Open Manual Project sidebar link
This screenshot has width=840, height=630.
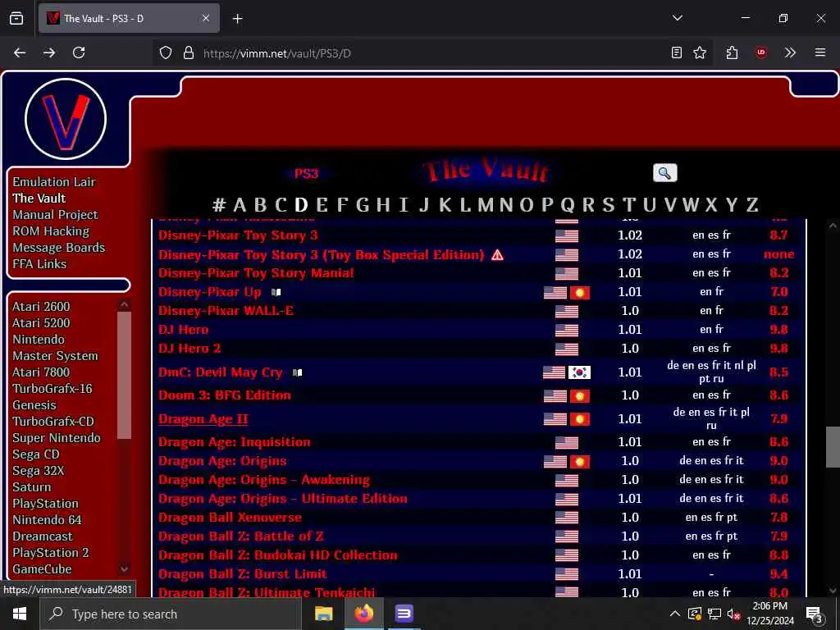(55, 215)
